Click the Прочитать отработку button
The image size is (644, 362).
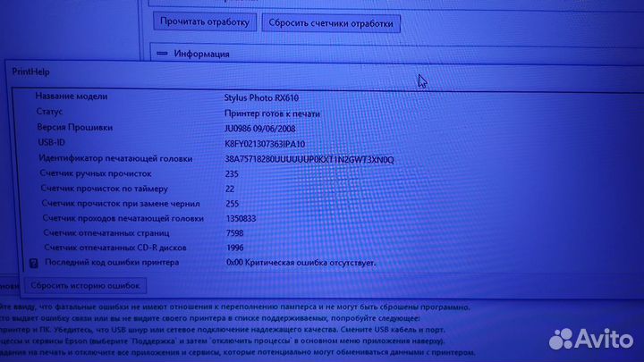pos(205,21)
